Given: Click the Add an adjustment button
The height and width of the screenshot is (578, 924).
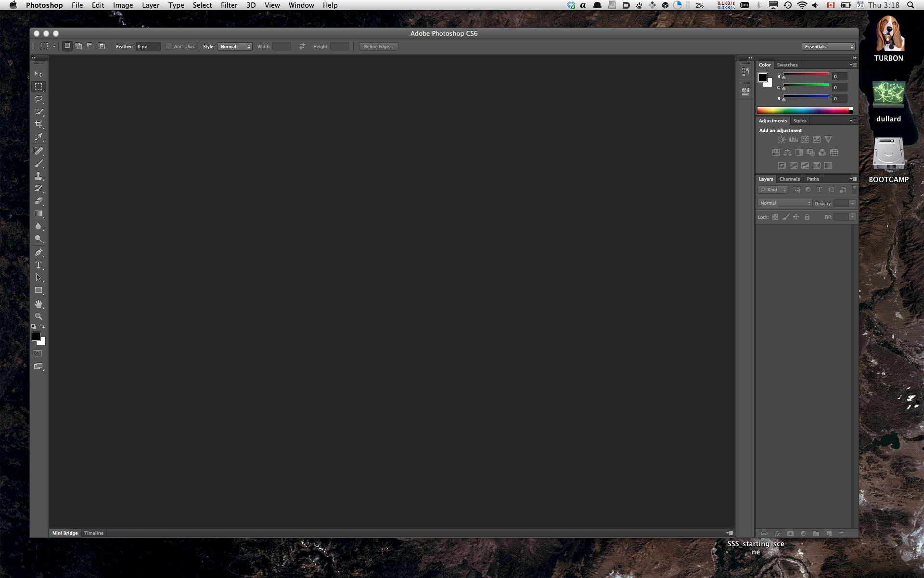Looking at the screenshot, I should pos(780,130).
